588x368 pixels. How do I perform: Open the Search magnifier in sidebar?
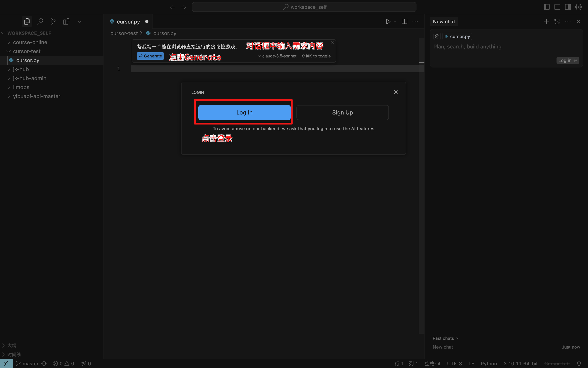40,21
